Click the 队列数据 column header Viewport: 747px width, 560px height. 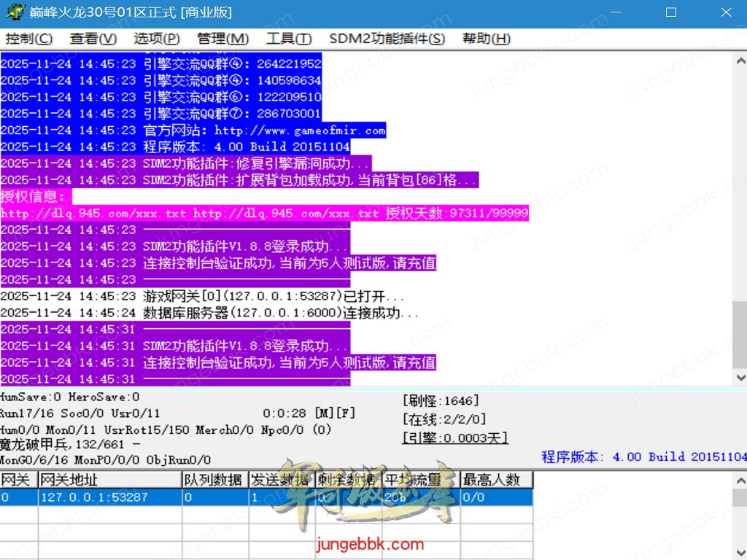pyautogui.click(x=213, y=479)
